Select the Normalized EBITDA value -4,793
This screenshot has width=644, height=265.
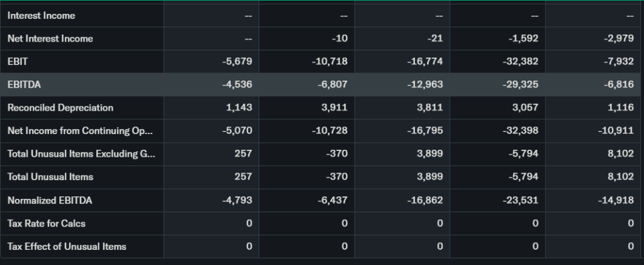point(237,200)
